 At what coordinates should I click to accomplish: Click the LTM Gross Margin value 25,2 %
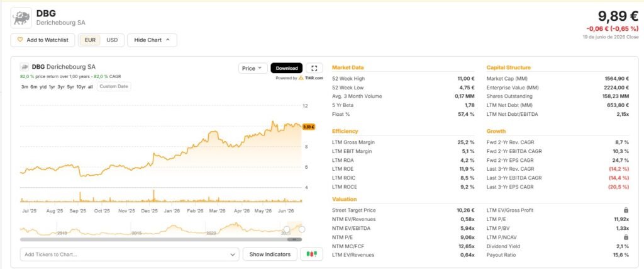click(x=466, y=142)
